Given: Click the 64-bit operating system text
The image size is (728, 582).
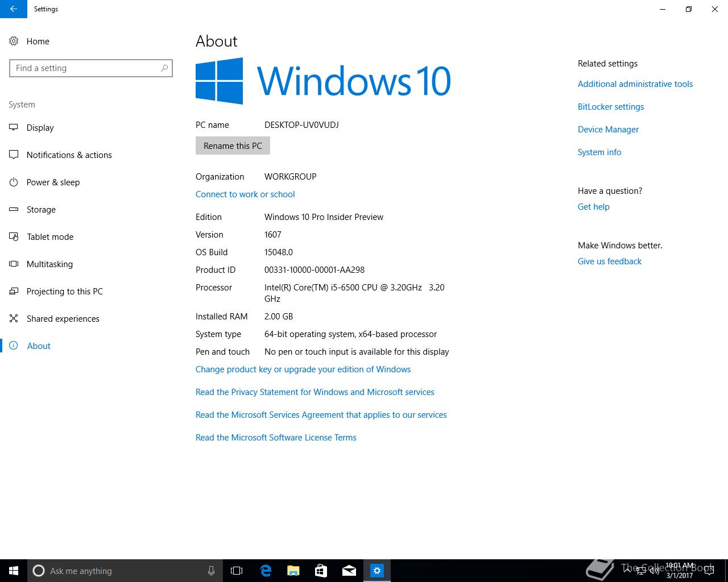Looking at the screenshot, I should pyautogui.click(x=350, y=334).
